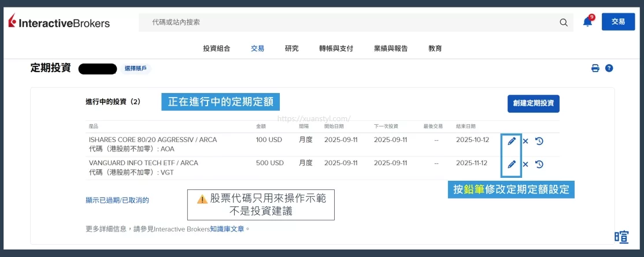Click the end date 2025-11-12

(x=472, y=163)
